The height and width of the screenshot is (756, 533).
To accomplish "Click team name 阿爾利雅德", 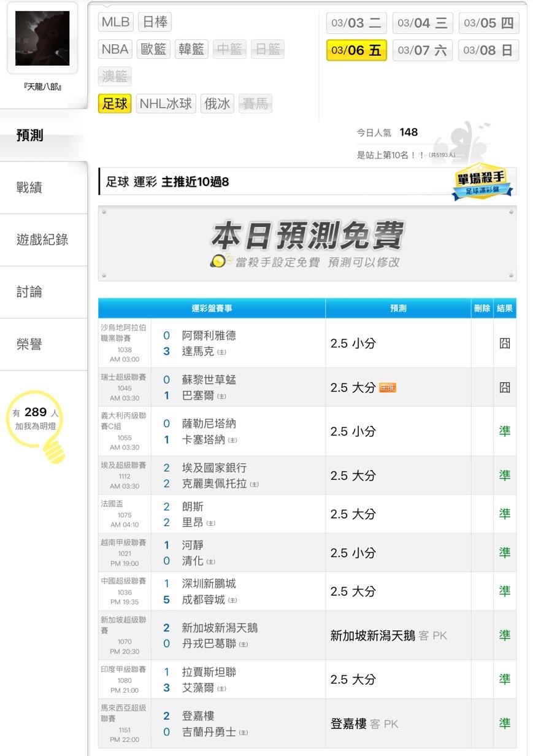I will [209, 336].
